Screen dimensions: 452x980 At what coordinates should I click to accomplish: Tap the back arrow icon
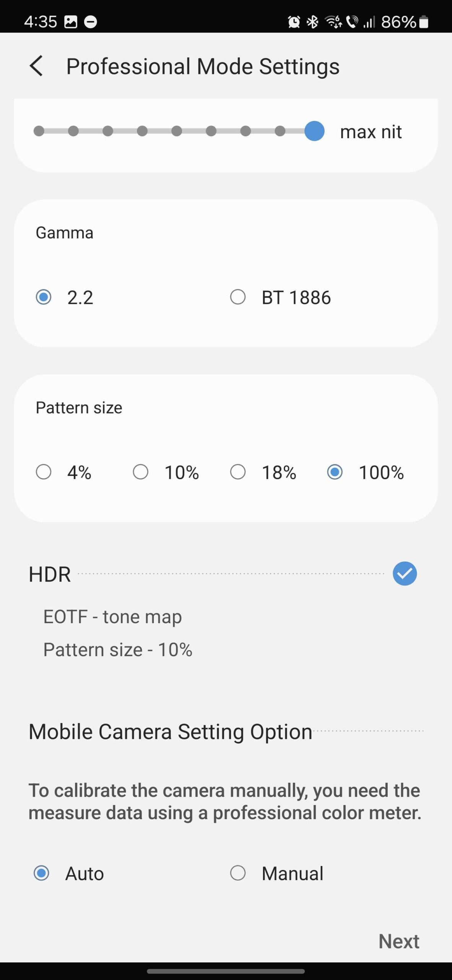[x=36, y=66]
